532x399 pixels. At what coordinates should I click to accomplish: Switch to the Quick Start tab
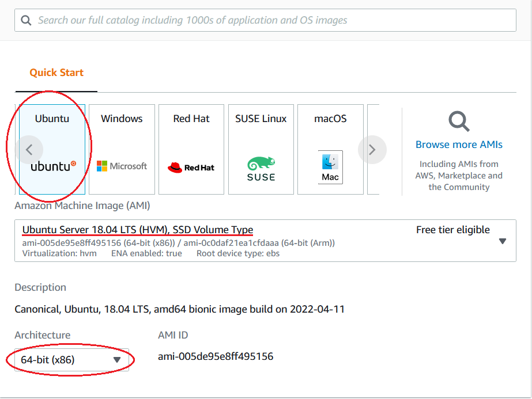[56, 72]
